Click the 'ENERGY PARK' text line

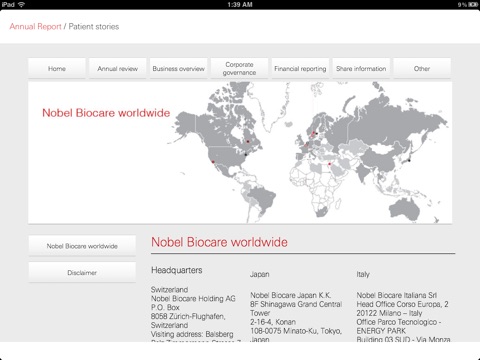[381, 331]
